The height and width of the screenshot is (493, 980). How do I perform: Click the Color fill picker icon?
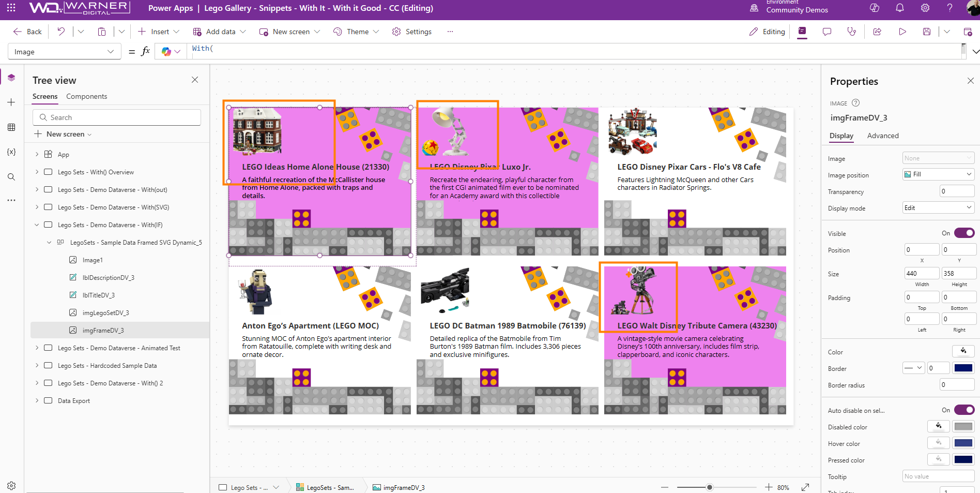[963, 351]
